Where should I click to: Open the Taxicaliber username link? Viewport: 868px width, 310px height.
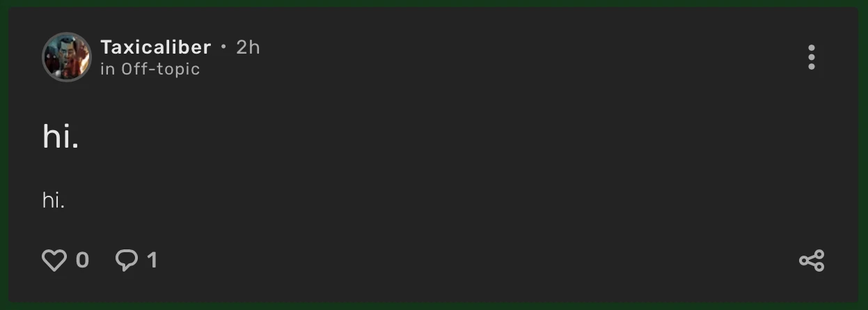pyautogui.click(x=155, y=47)
